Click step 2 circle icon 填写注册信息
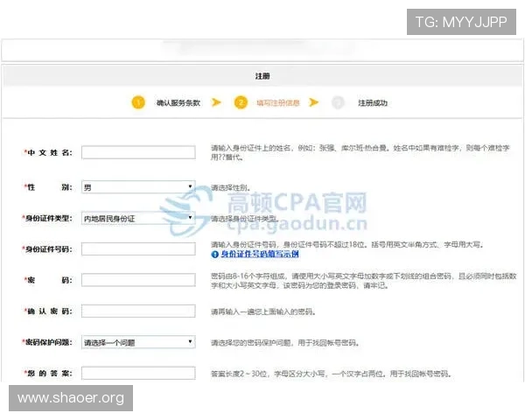525x420 pixels. pyautogui.click(x=241, y=102)
